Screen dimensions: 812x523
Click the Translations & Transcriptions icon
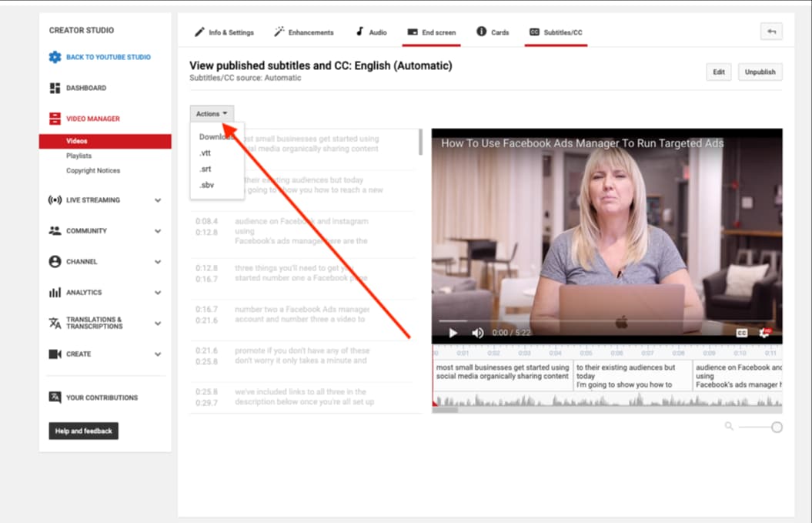[55, 323]
